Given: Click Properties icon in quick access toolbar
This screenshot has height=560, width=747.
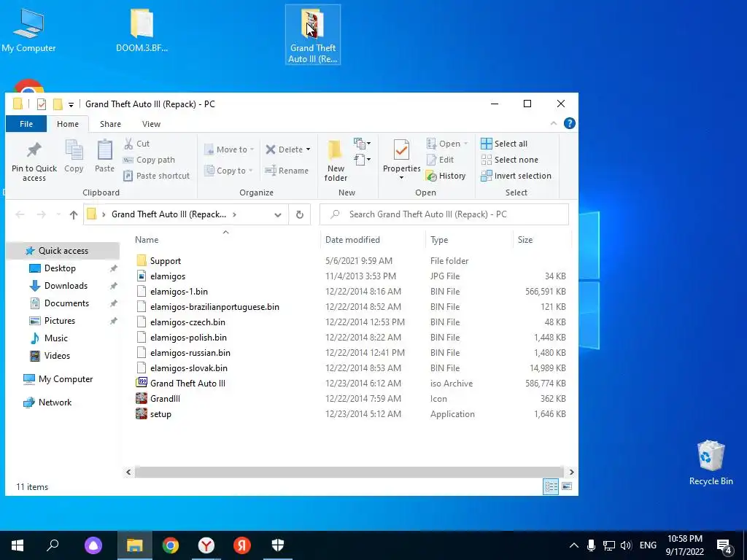Looking at the screenshot, I should 42,104.
